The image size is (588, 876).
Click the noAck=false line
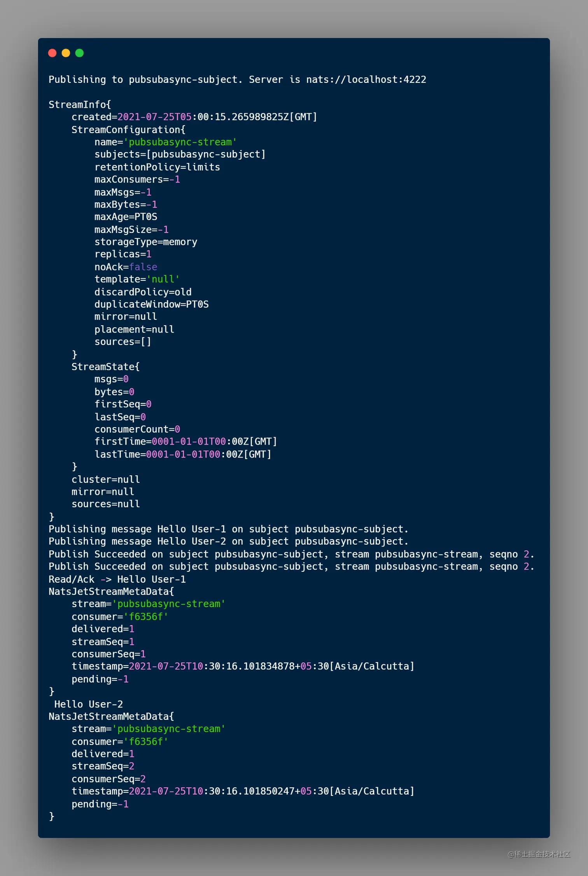pyautogui.click(x=126, y=267)
